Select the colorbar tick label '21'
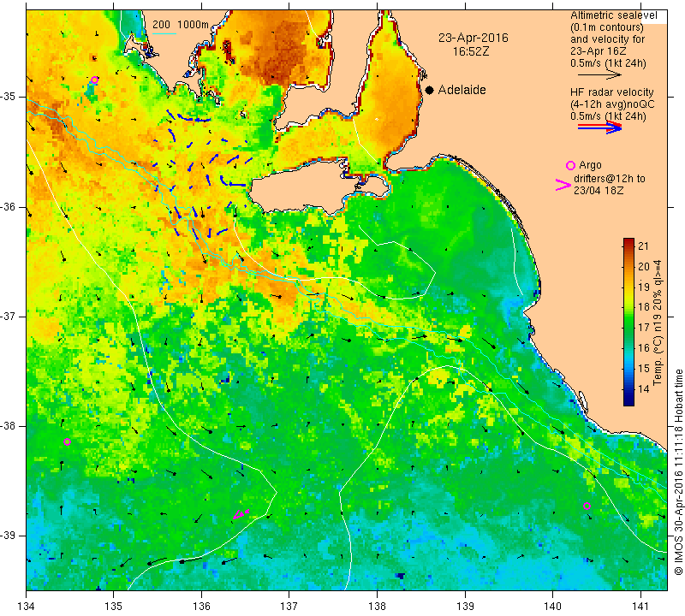 (x=644, y=246)
